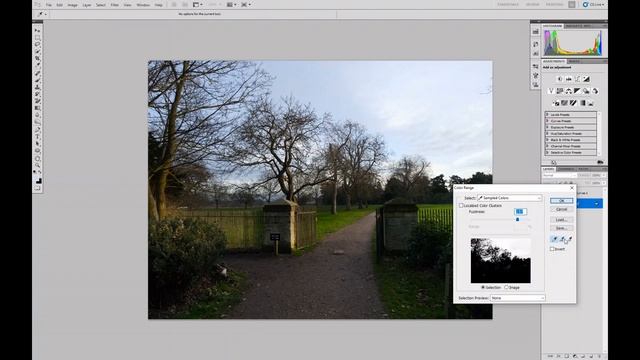
Task: Open the Select menu
Action: 101,5
